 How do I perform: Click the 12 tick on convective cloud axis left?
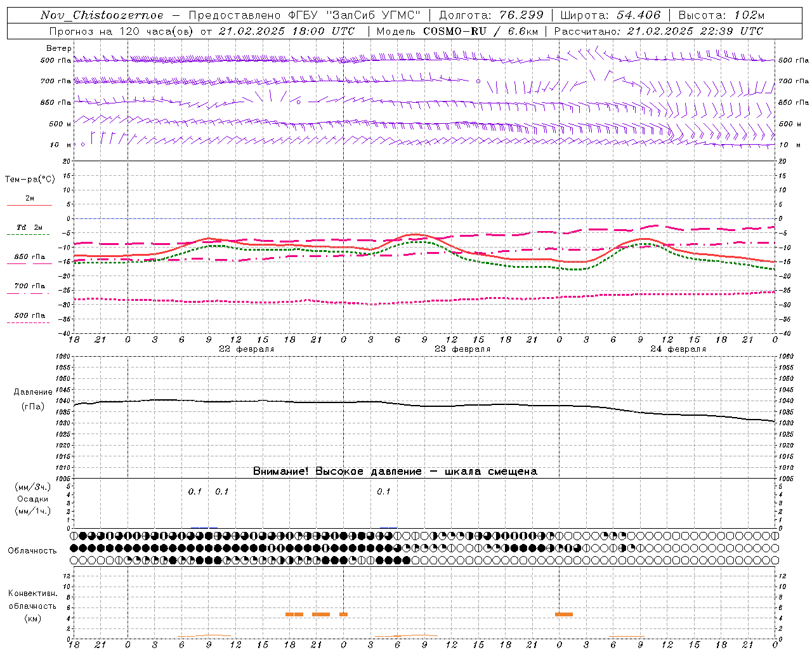coord(68,576)
